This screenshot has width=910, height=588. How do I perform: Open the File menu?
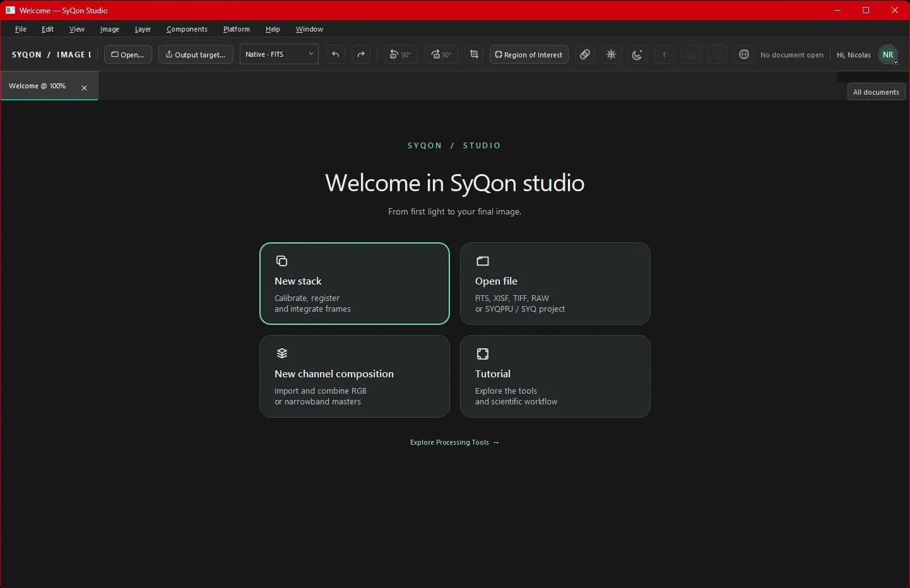(x=21, y=29)
